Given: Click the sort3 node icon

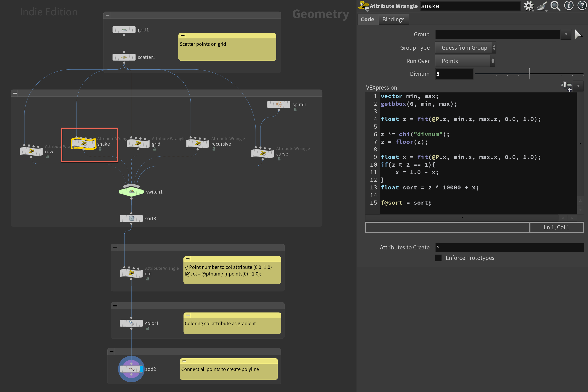Looking at the screenshot, I should [131, 218].
